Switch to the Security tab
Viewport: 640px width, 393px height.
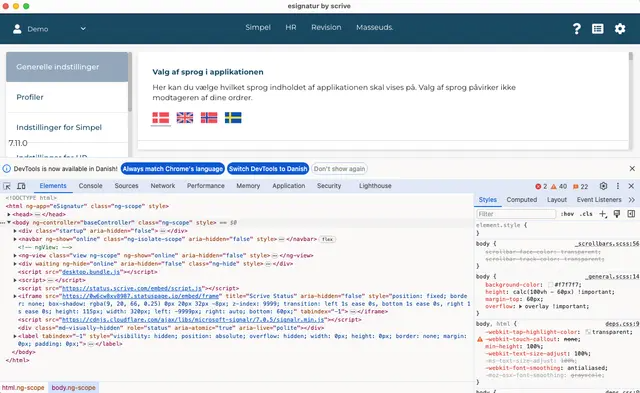(x=329, y=186)
